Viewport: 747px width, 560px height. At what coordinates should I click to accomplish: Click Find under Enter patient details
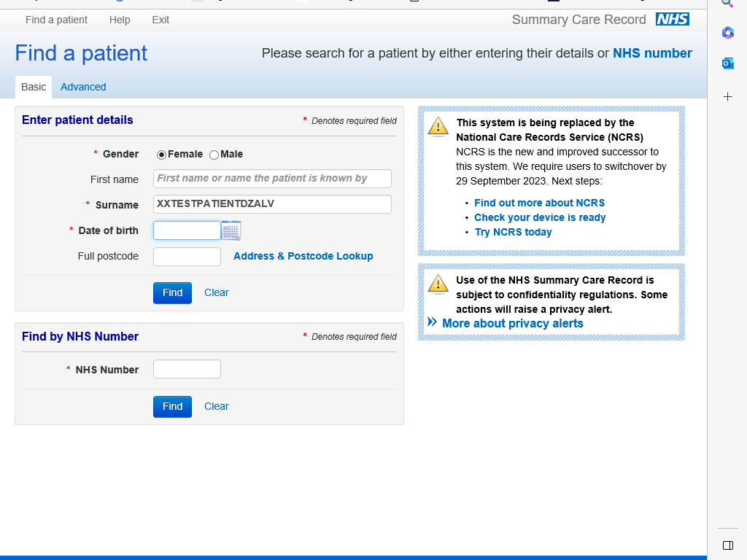(172, 293)
